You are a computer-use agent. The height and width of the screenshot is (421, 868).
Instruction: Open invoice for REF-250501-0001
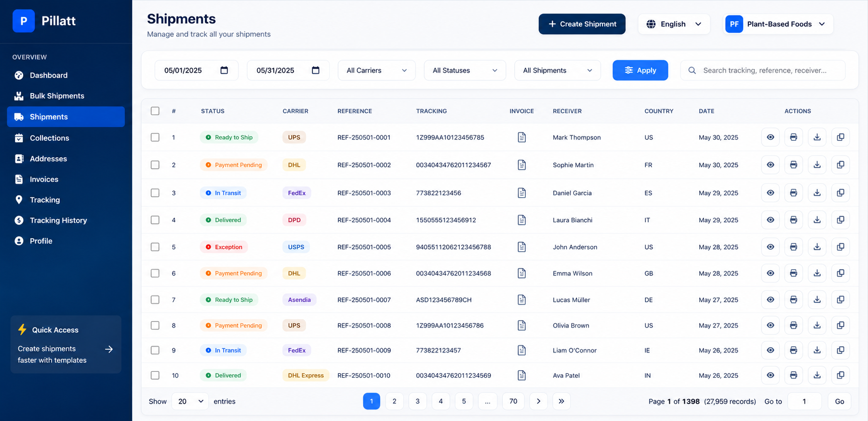[521, 137]
